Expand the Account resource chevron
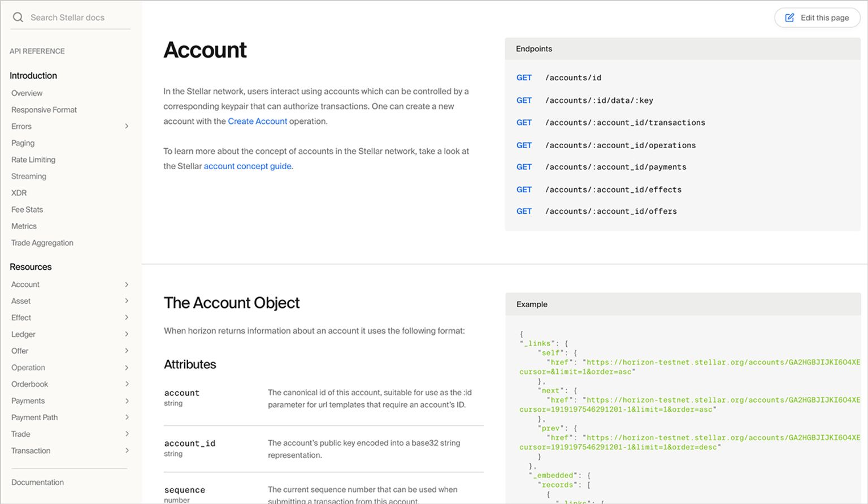 pyautogui.click(x=127, y=285)
